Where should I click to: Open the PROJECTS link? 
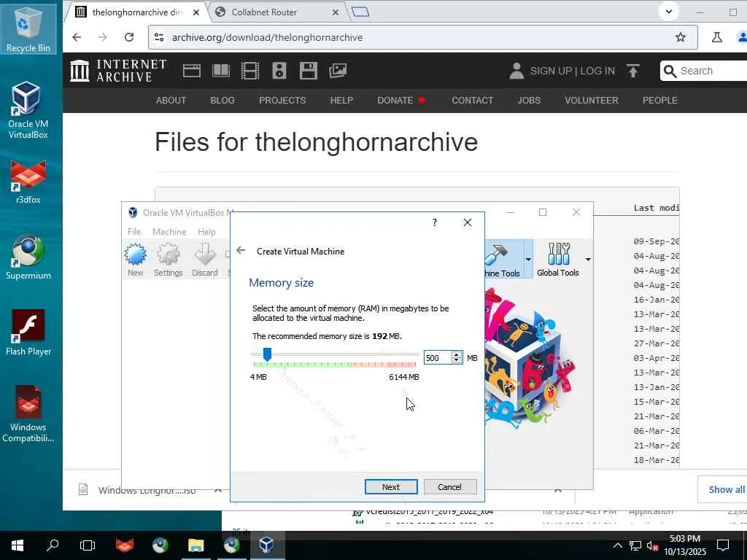coord(282,101)
